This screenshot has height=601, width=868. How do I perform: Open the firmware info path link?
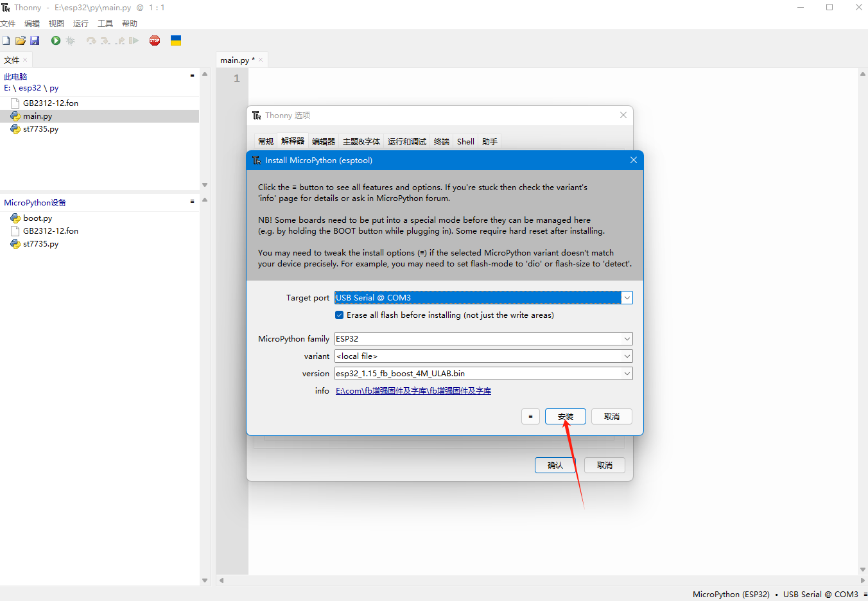click(413, 390)
